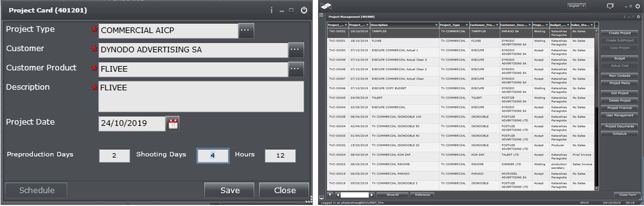The width and height of the screenshot is (644, 206).
Task: Click the filter funnel icon below grid
Action: (330, 195)
